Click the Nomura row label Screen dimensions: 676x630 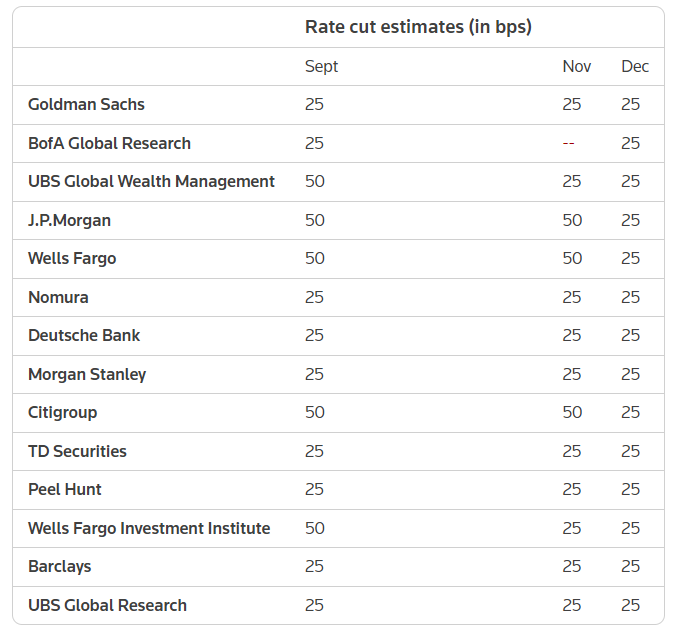click(58, 297)
